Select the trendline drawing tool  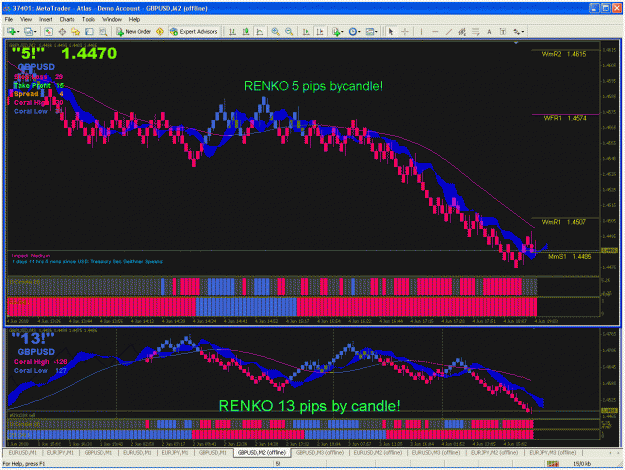click(x=448, y=31)
